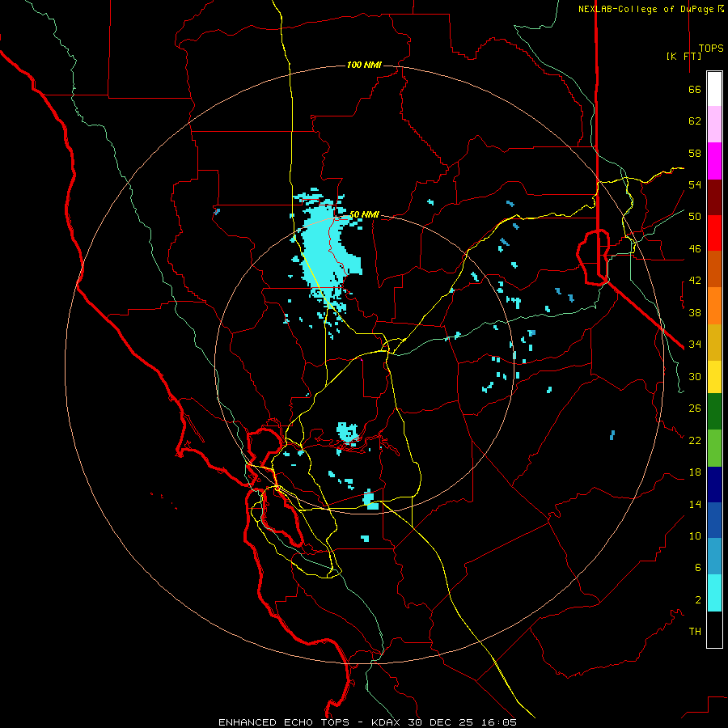Click the dark orange legend swatch
The height and width of the screenshot is (728, 728).
point(714,269)
